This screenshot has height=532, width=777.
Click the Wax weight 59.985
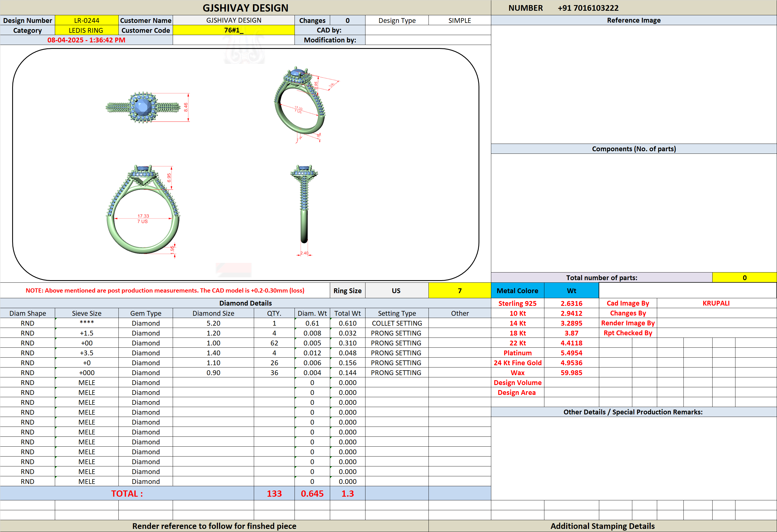click(x=572, y=373)
